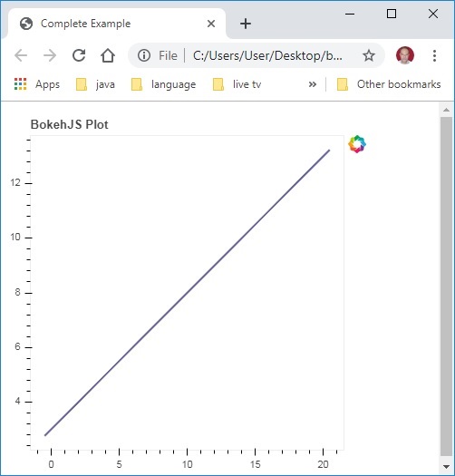Click the forward navigation arrow
This screenshot has height=476, width=455.
click(50, 55)
